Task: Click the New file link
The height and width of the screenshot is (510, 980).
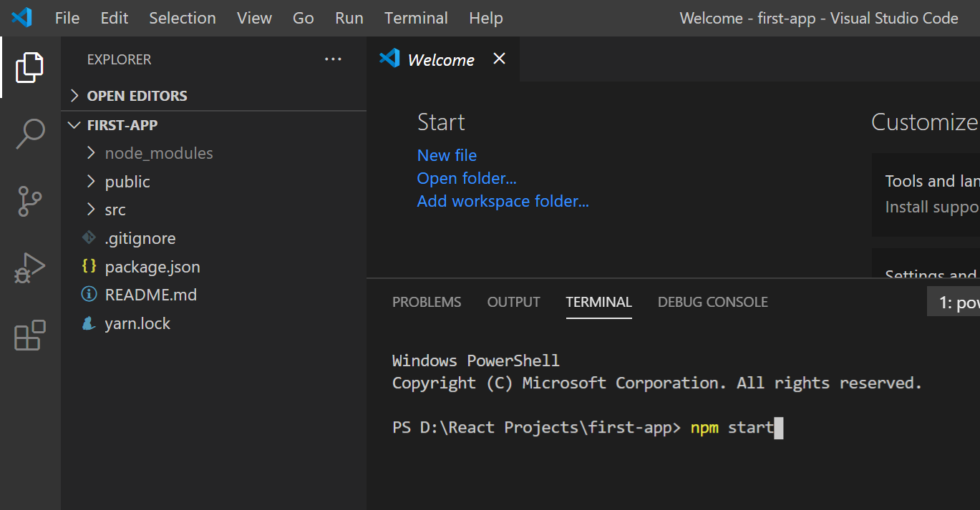Action: point(447,155)
